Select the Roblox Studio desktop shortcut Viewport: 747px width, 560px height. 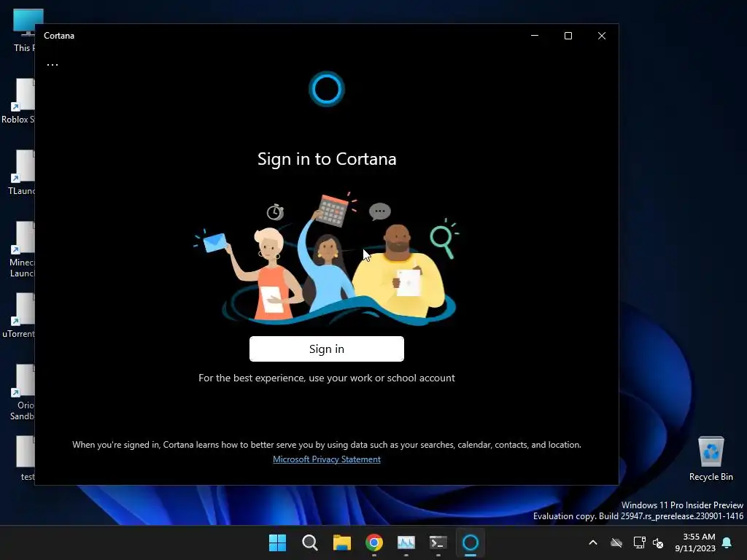coord(18,101)
